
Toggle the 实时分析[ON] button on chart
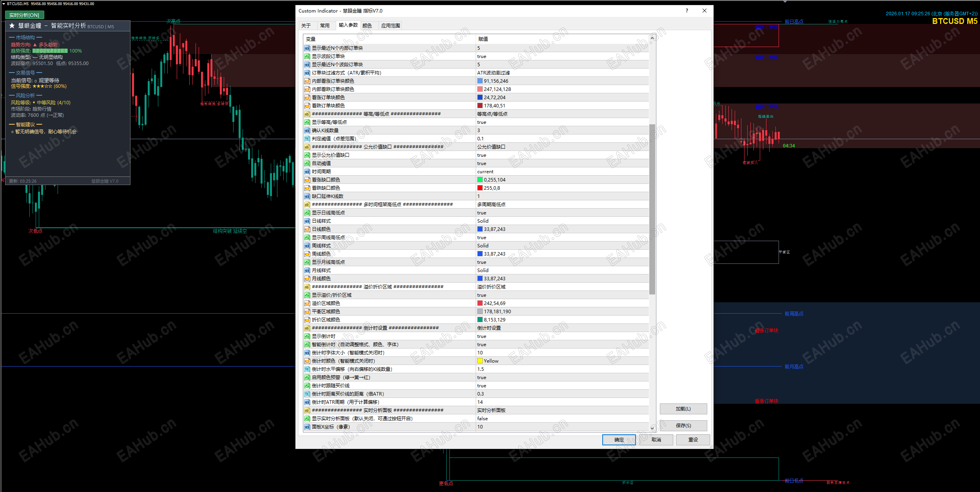click(25, 15)
